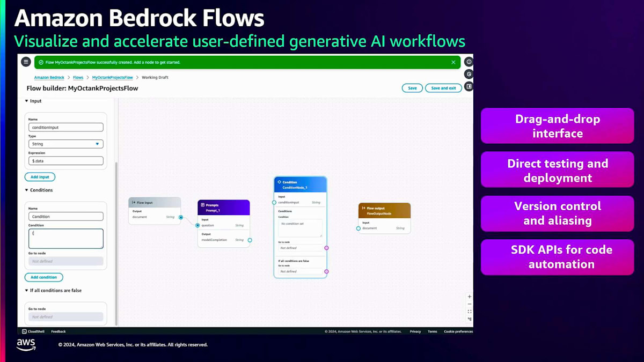The height and width of the screenshot is (362, 644).
Task: Click the modelCompletion output connector
Action: pos(250,240)
